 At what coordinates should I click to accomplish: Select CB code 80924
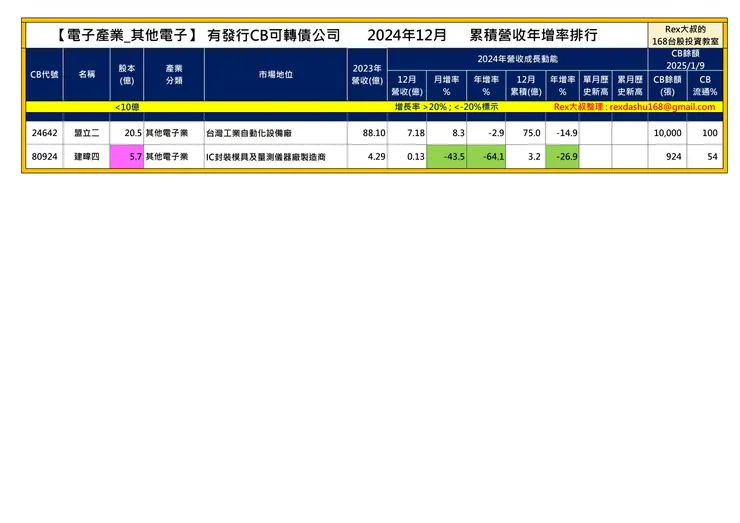(44, 157)
